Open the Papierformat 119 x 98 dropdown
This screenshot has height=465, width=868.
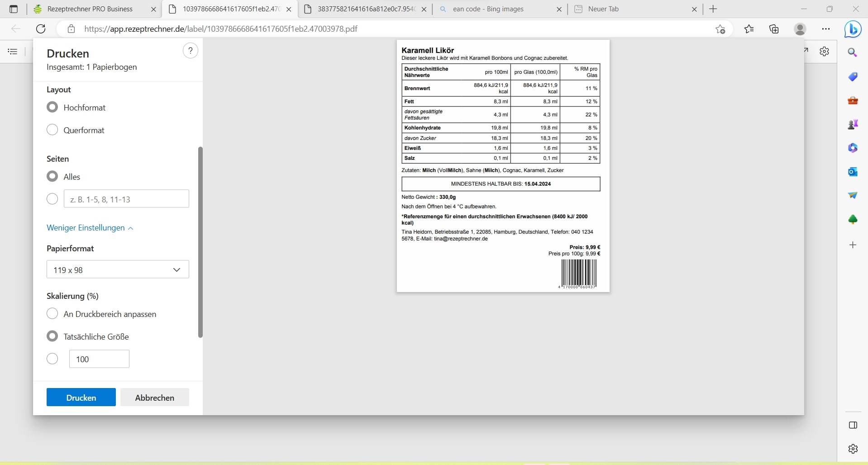pos(118,270)
